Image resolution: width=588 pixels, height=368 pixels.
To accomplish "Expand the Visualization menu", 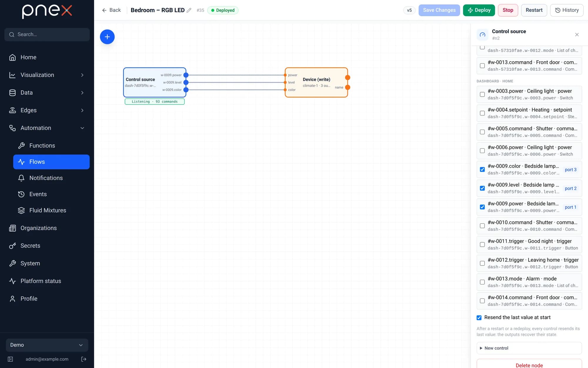I will click(47, 75).
